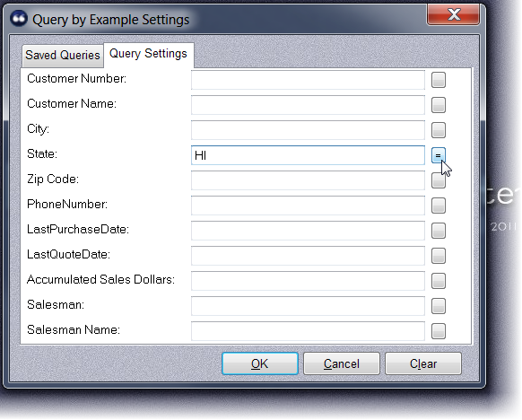Toggle the Zip Code operator button
The width and height of the screenshot is (522, 420).
tap(438, 180)
